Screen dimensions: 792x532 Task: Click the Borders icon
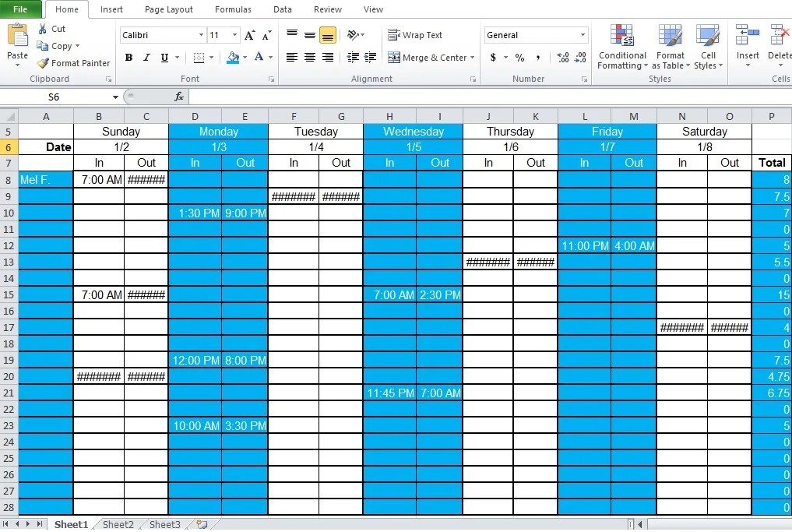(199, 58)
